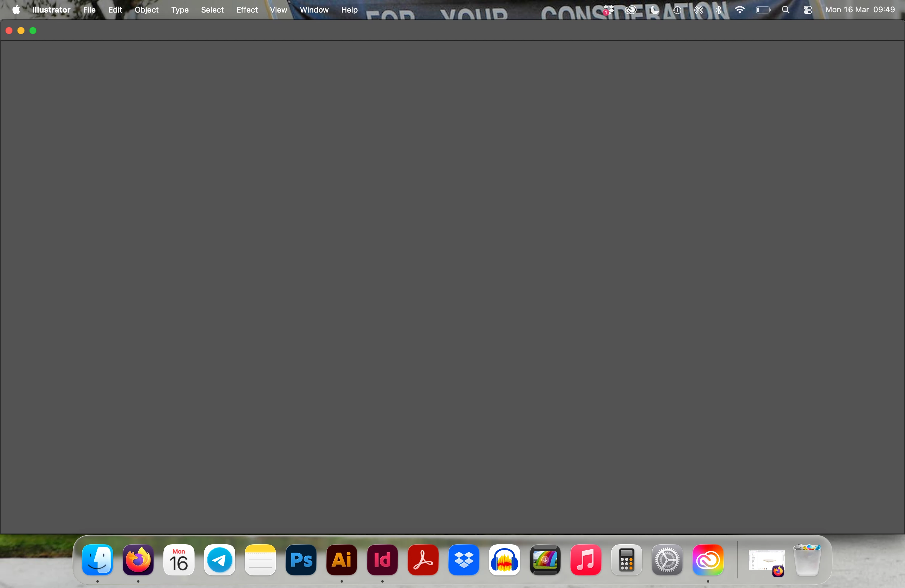Restore the minimized window thumbnail in dock
This screenshot has height=588, width=905.
click(766, 561)
